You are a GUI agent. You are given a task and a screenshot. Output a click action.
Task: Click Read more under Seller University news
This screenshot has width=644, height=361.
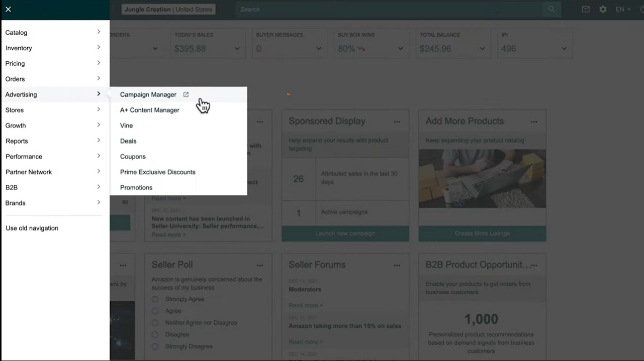[169, 234]
